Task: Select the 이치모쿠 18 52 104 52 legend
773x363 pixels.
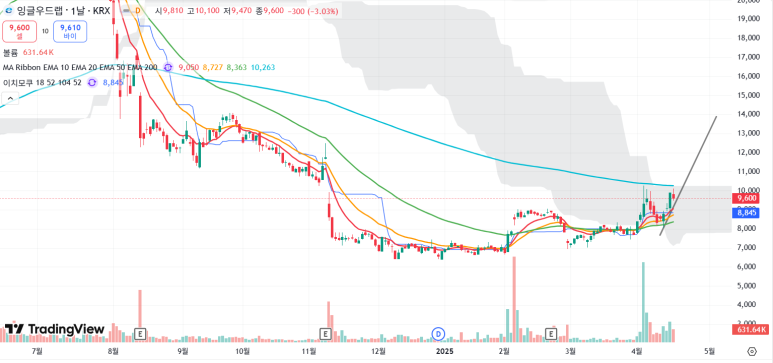Action: point(42,82)
